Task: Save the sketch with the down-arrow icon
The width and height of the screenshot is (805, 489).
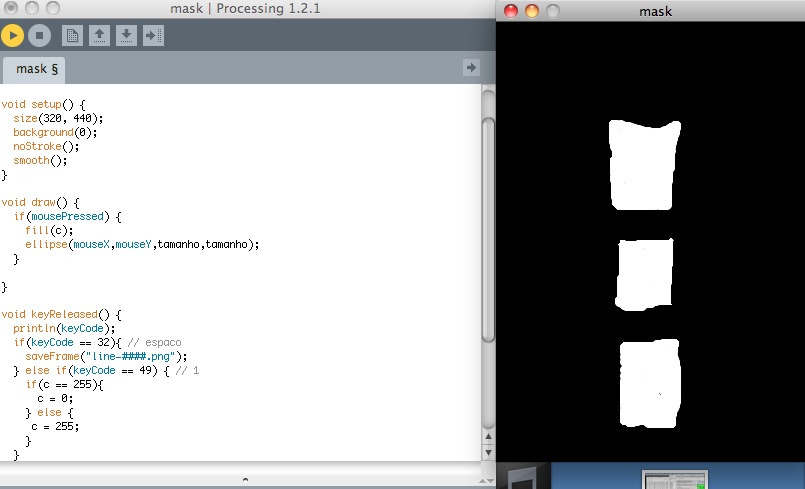Action: (x=126, y=35)
